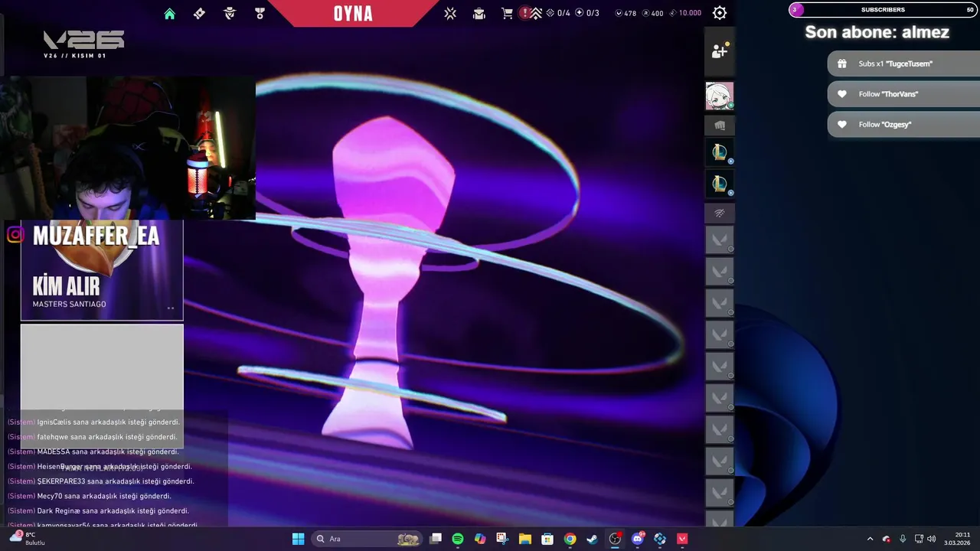
Task: Open the network tray icon
Action: [x=919, y=539]
